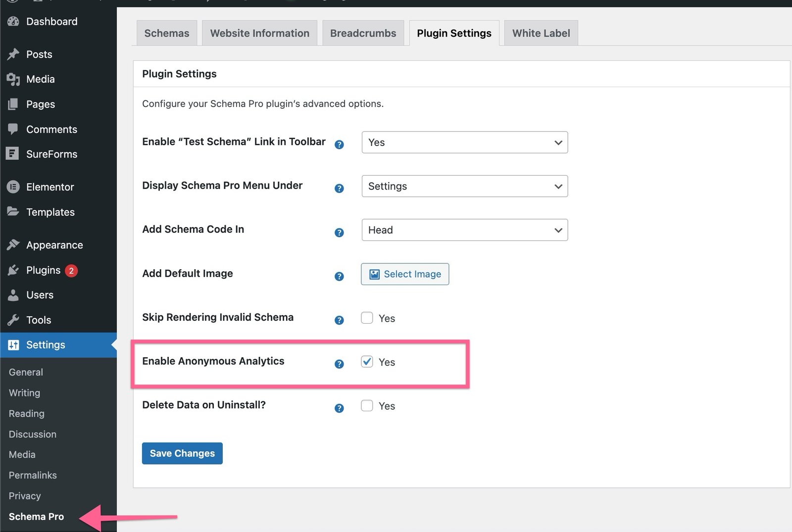
Task: Switch to the Breadcrumbs tab
Action: (363, 33)
